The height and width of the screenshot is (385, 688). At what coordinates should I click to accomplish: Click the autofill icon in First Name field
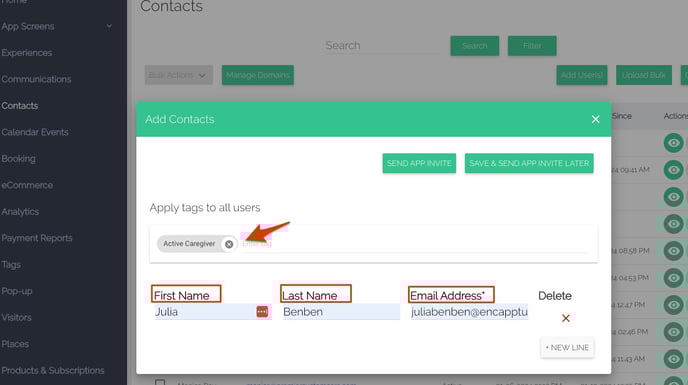coord(262,312)
